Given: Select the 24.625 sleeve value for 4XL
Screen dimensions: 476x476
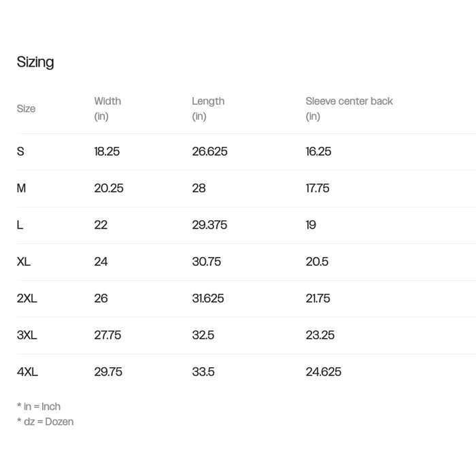Looking at the screenshot, I should (324, 372).
